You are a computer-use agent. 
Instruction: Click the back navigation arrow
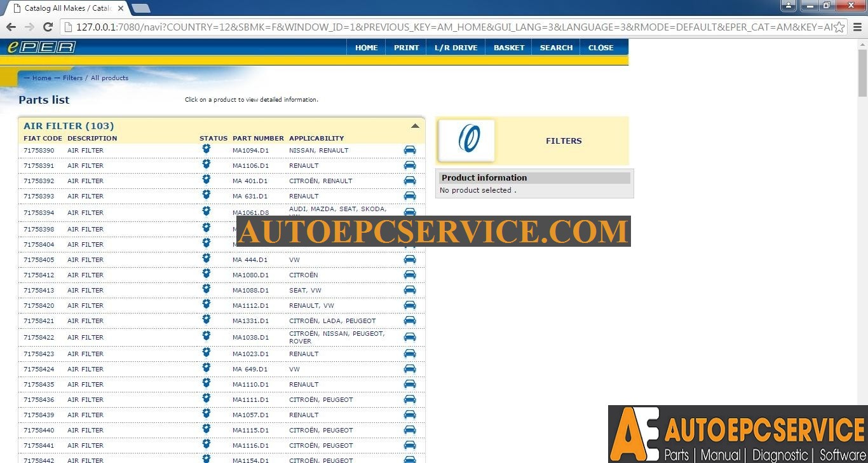click(11, 27)
